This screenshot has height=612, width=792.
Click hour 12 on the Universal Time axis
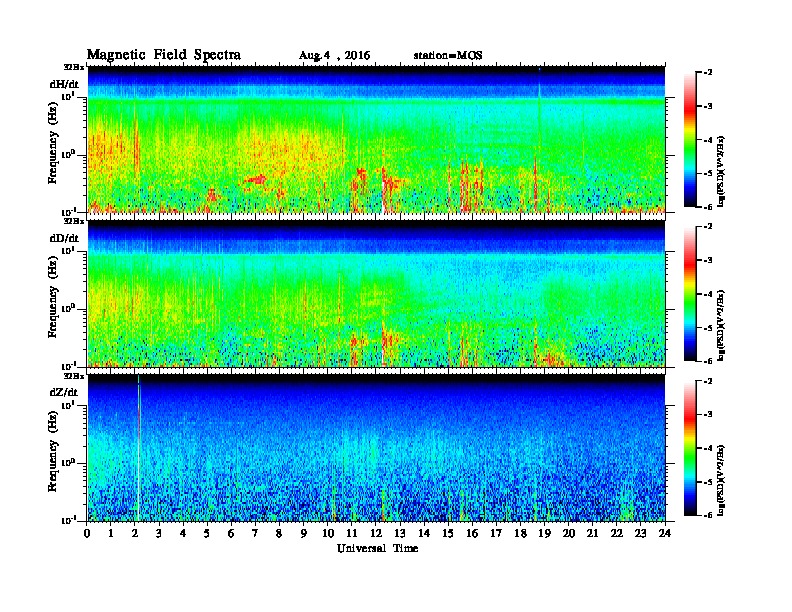(x=376, y=534)
